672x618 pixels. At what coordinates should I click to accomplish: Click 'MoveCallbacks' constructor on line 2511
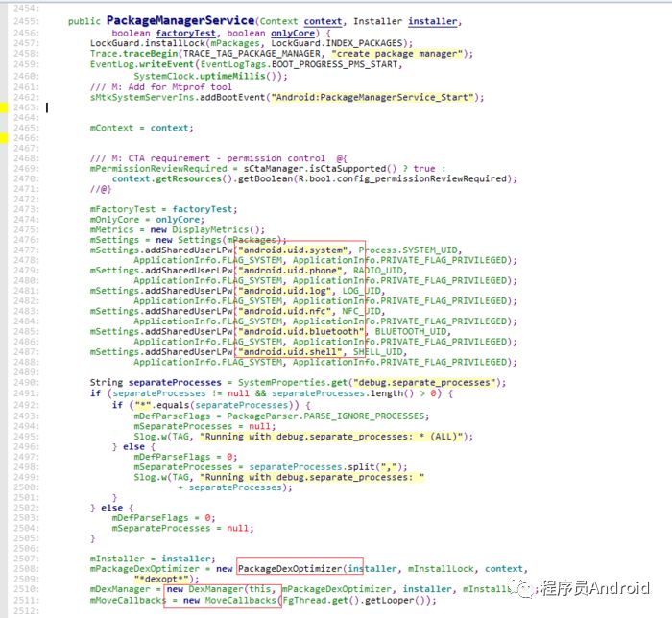(x=240, y=601)
